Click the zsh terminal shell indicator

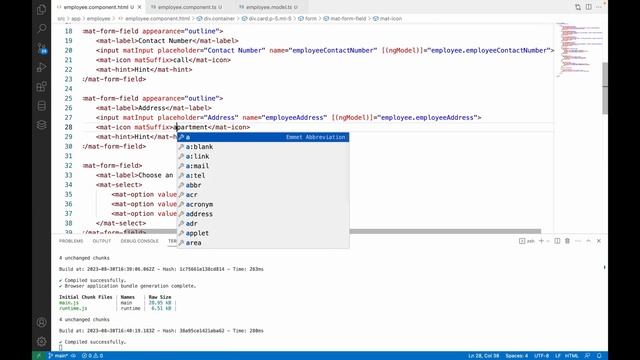click(x=527, y=241)
